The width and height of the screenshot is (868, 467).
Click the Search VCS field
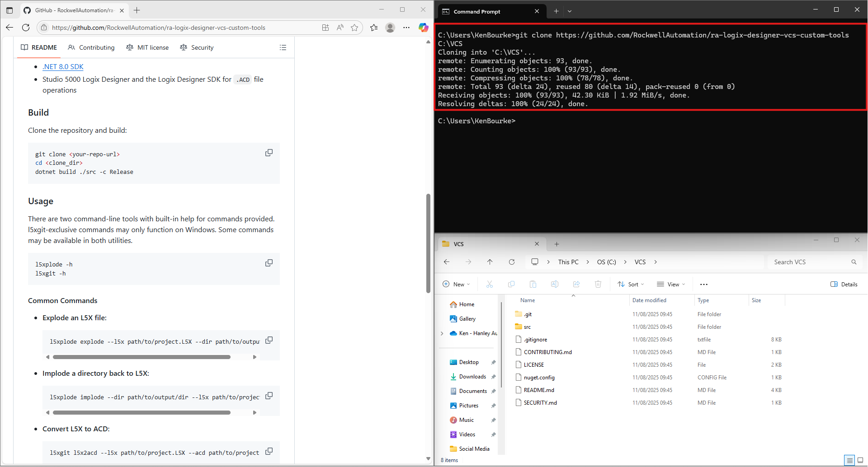point(815,262)
